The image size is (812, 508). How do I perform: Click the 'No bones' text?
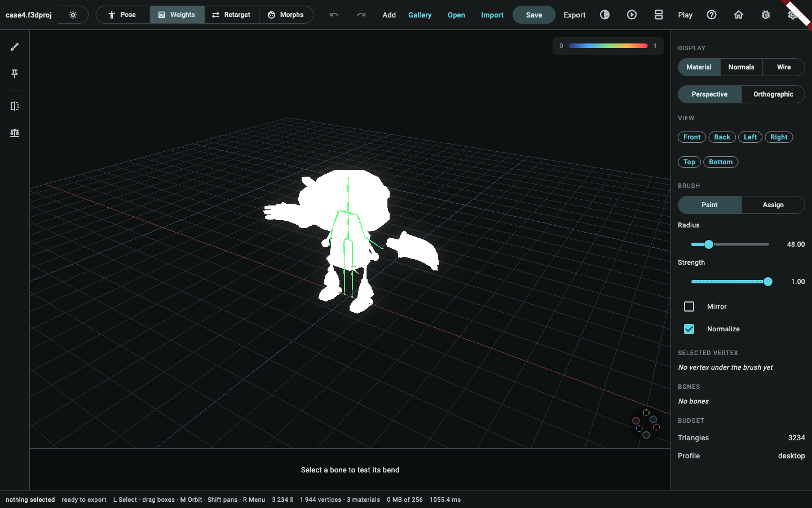(694, 401)
